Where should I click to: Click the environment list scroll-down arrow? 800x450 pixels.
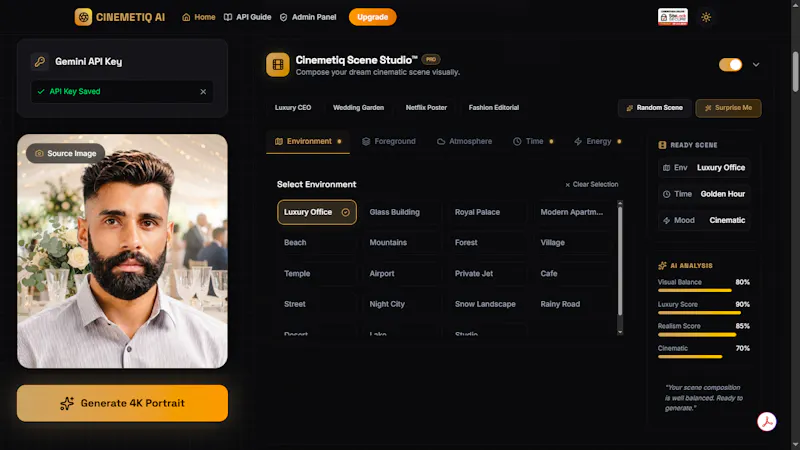click(620, 332)
